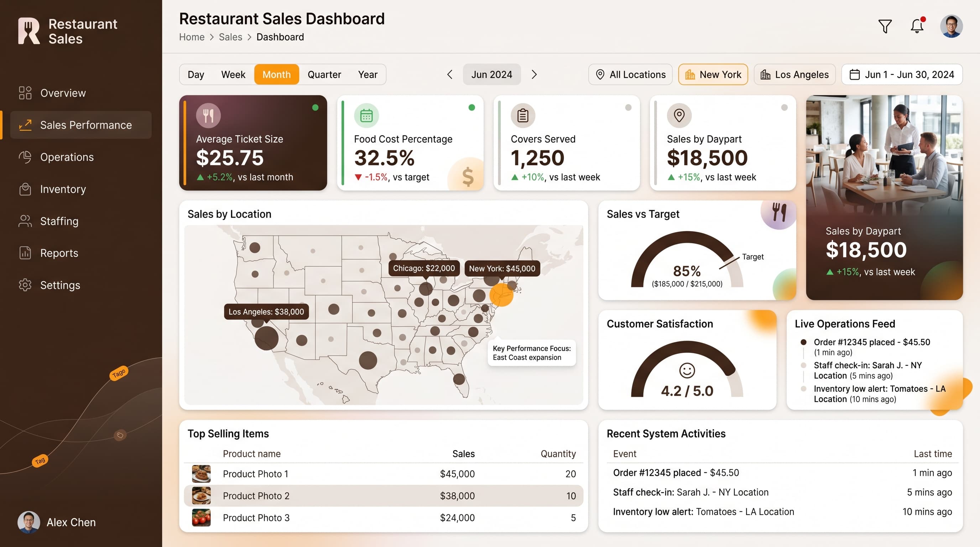
Task: Sort activities by Last time header
Action: (933, 453)
